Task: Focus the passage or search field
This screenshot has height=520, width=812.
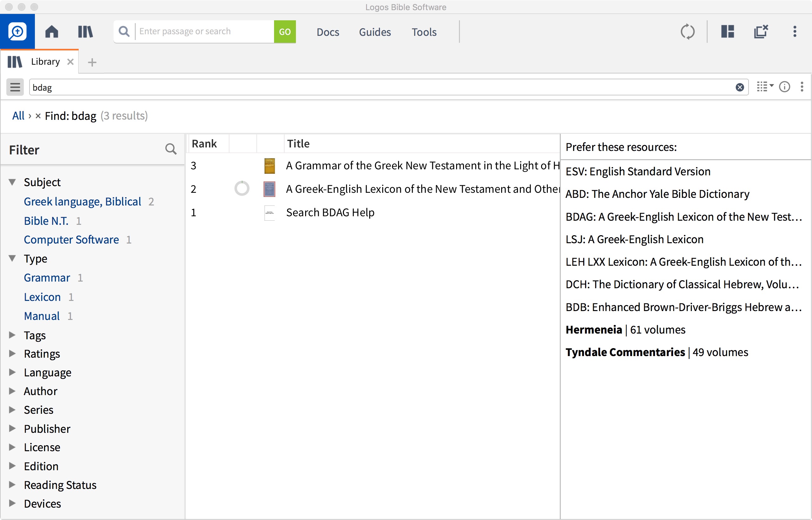Action: pyautogui.click(x=205, y=31)
